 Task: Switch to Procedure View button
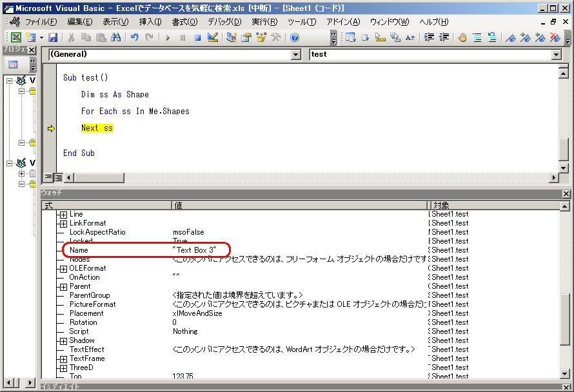click(48, 177)
